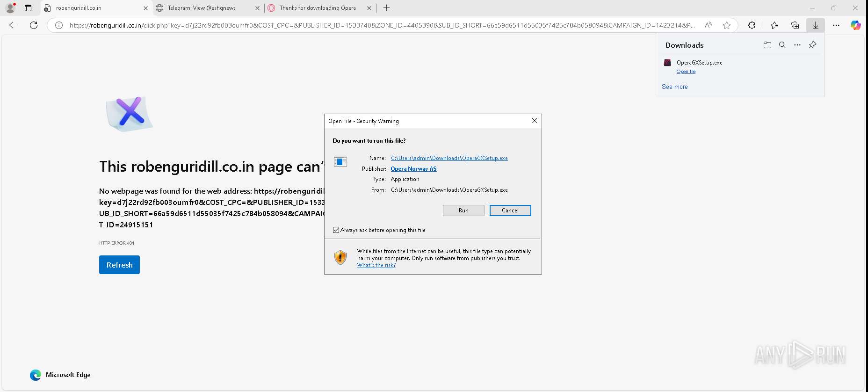The width and height of the screenshot is (868, 392).
Task: Reload the page with the refresh icon
Action: (x=34, y=25)
